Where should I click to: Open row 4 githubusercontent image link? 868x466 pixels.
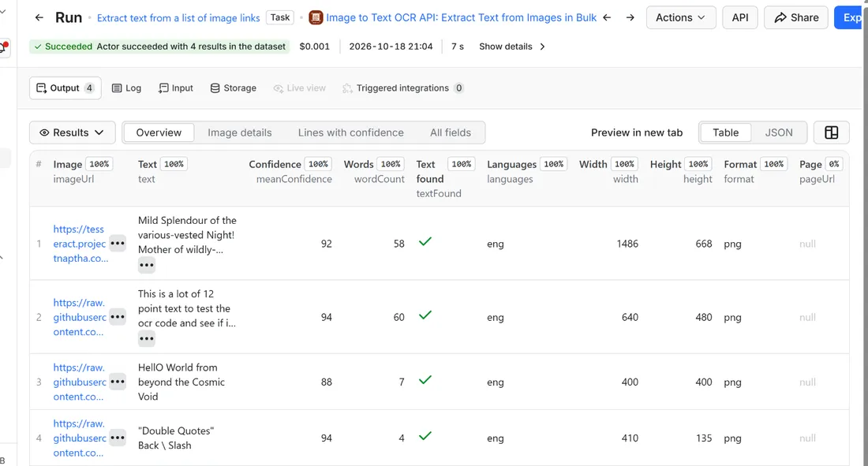(80, 438)
